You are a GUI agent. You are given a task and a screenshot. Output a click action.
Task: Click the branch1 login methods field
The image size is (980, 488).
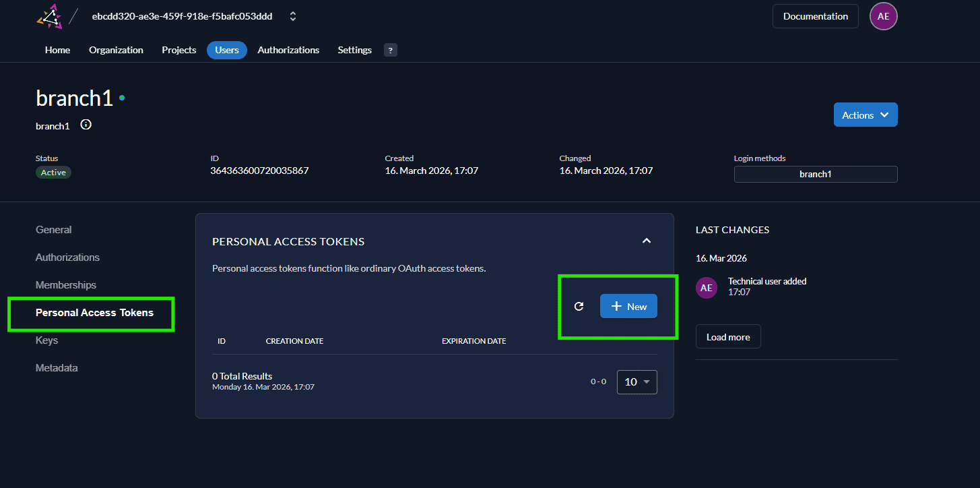(x=815, y=174)
